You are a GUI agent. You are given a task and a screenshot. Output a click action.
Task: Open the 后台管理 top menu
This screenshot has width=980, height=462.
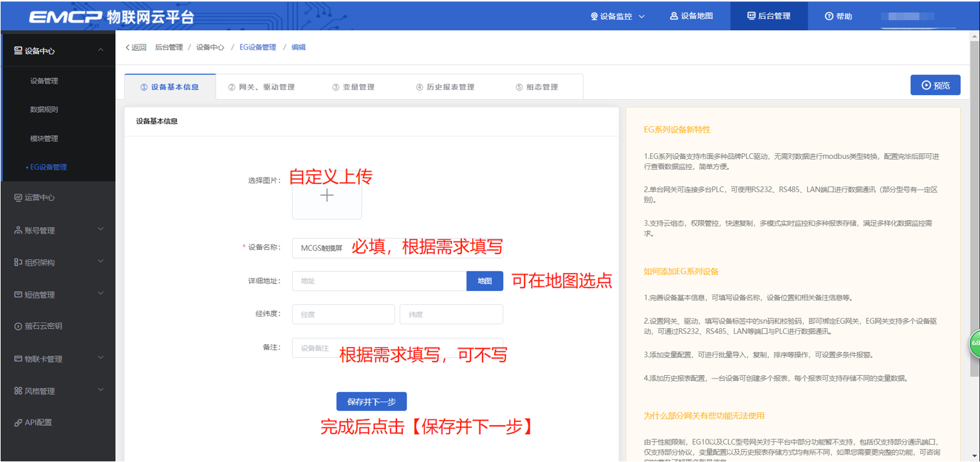pos(769,16)
